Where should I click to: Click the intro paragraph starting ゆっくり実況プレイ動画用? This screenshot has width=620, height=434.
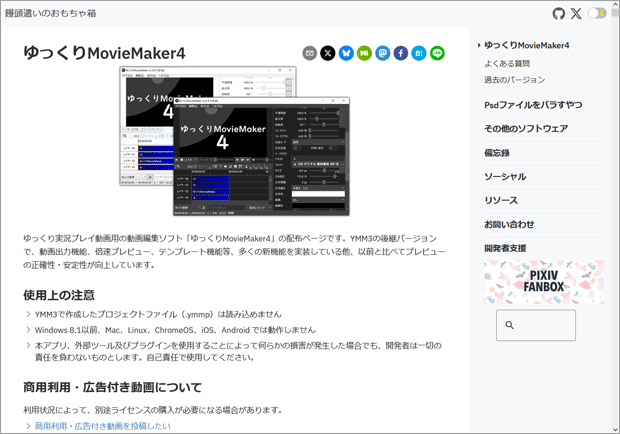point(234,251)
